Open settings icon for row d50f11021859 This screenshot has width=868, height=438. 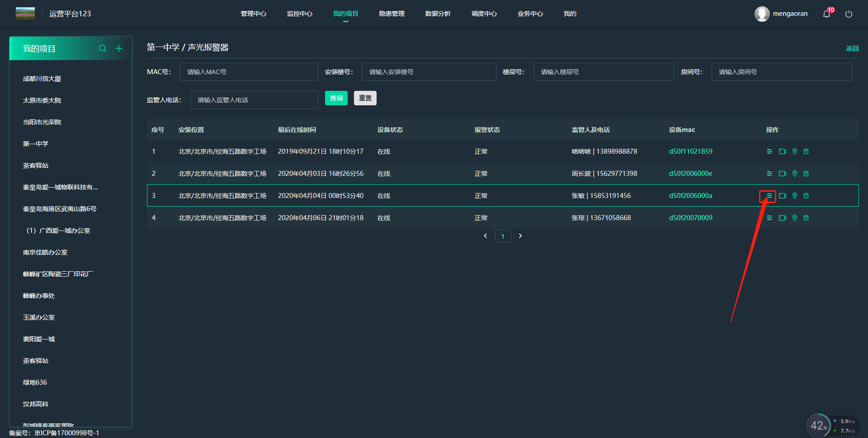pyautogui.click(x=769, y=151)
